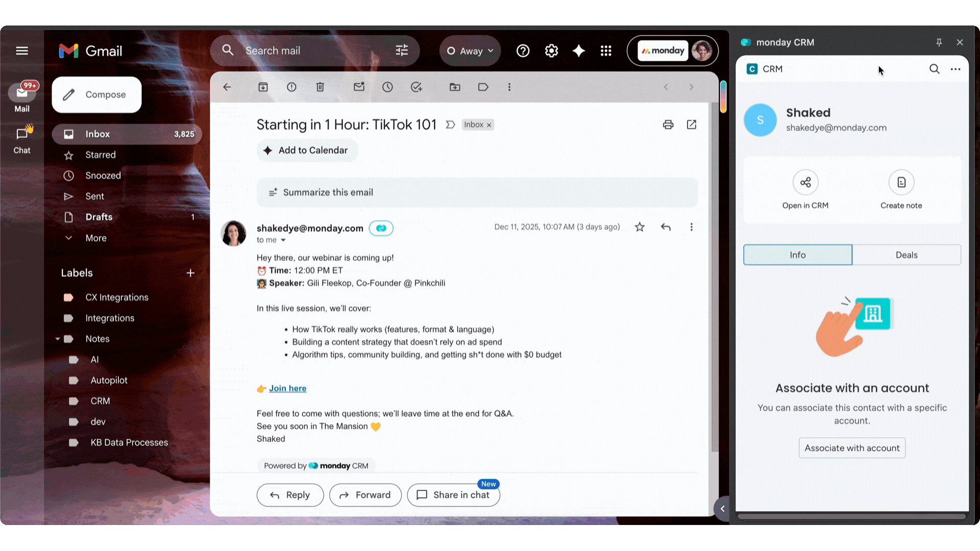Snooze this email with clock icon
980x551 pixels.
387,87
